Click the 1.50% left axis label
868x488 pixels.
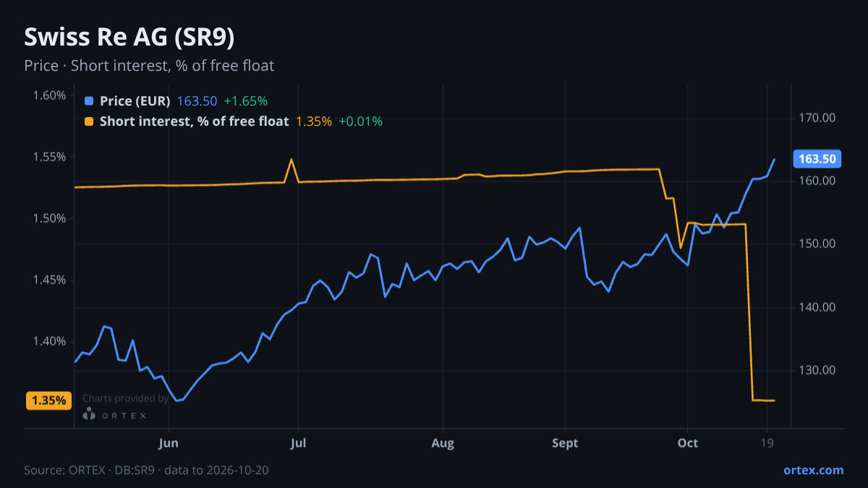tap(50, 218)
